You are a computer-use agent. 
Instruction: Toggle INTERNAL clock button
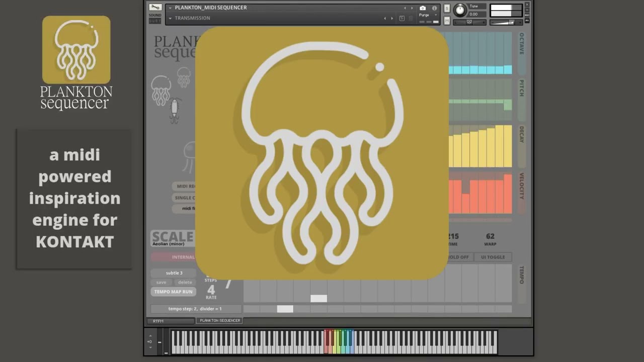coord(173,257)
